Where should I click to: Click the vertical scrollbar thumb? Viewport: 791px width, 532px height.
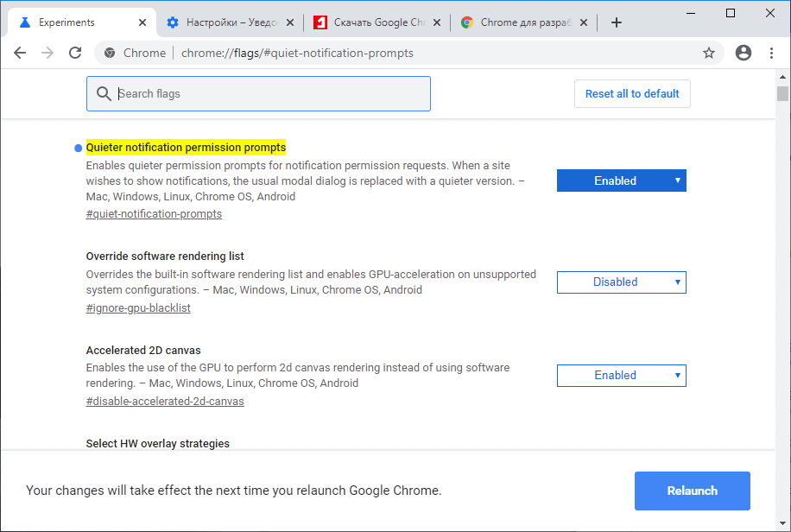[x=782, y=93]
